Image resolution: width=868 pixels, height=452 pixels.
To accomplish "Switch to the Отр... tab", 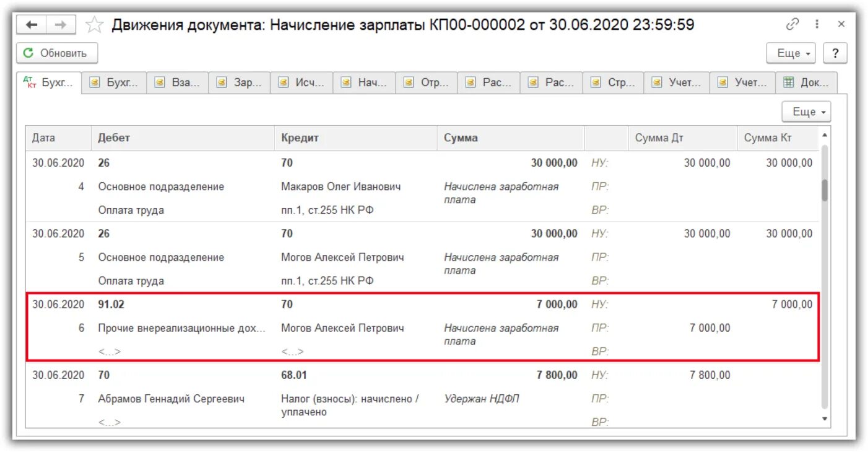I will tap(427, 82).
